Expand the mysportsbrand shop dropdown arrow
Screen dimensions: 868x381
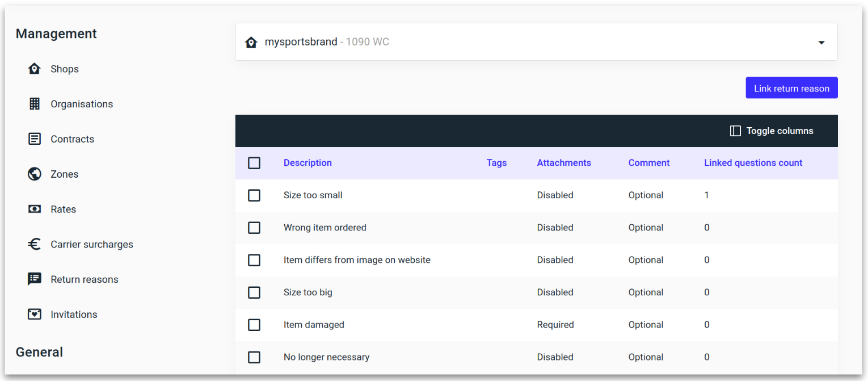pyautogui.click(x=821, y=43)
